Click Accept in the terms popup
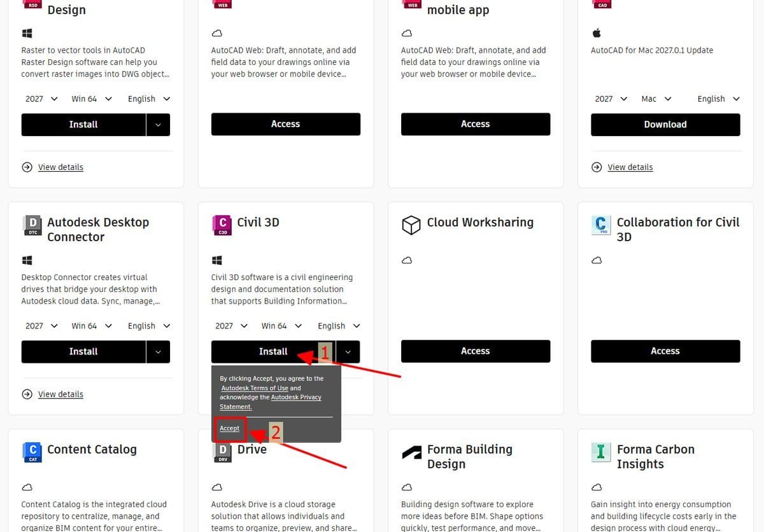The height and width of the screenshot is (532, 764). tap(230, 428)
